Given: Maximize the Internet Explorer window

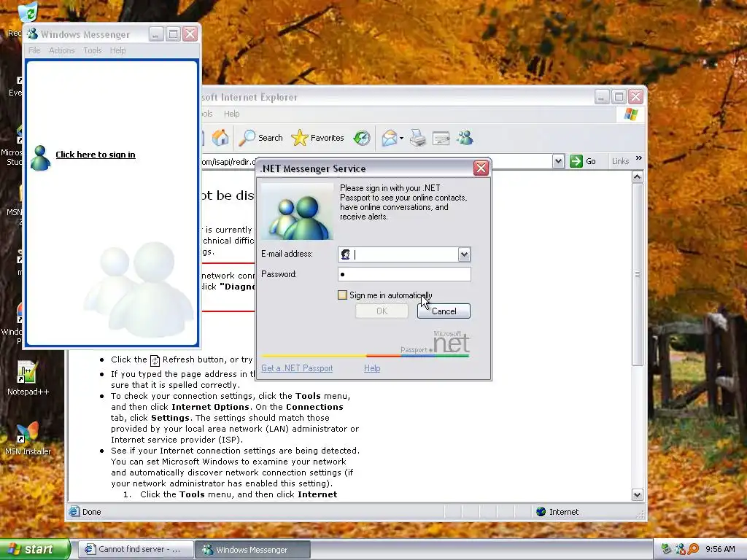Looking at the screenshot, I should (x=619, y=97).
